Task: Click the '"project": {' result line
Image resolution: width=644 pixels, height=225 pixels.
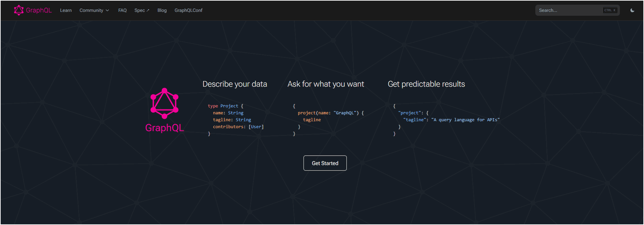Action: [x=413, y=113]
